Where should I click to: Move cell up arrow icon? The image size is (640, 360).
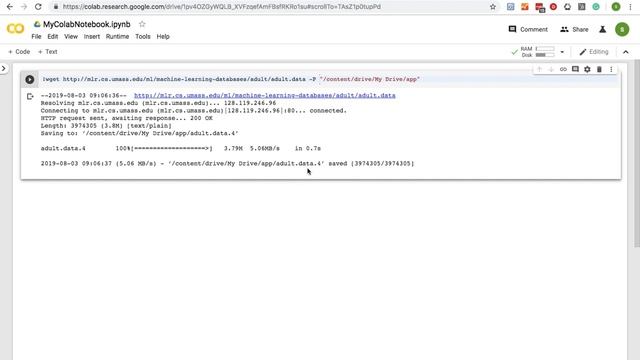tap(539, 69)
